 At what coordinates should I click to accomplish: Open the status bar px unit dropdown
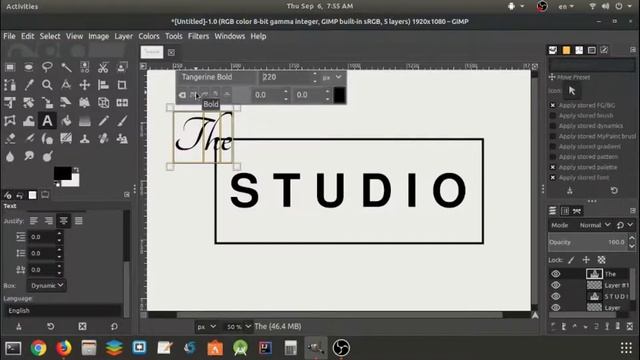pyautogui.click(x=206, y=327)
